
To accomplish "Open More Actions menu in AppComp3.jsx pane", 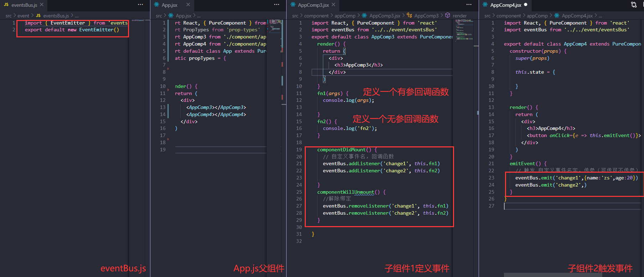I will [x=469, y=5].
